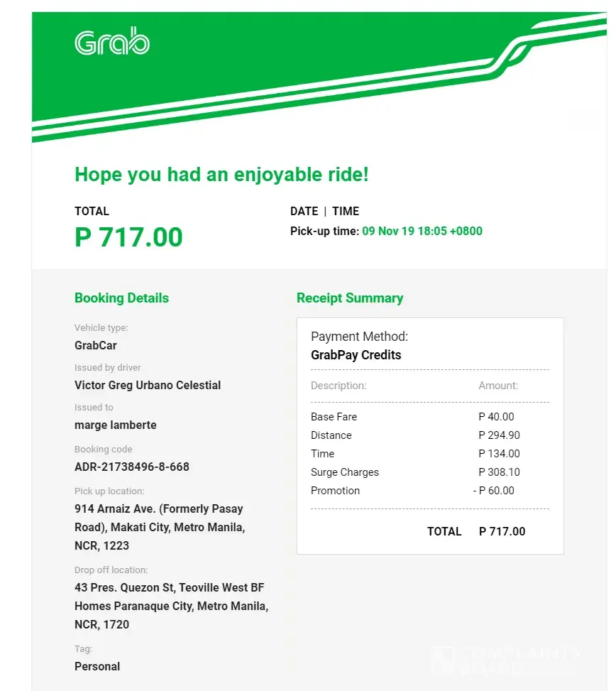
Task: Click the GrabCar vehicle type
Action: point(96,346)
